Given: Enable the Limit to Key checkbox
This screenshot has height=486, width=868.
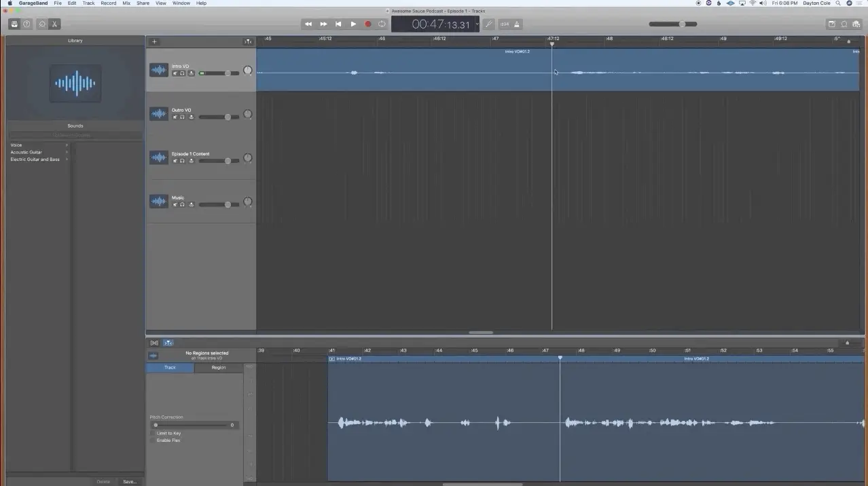Looking at the screenshot, I should 153,433.
